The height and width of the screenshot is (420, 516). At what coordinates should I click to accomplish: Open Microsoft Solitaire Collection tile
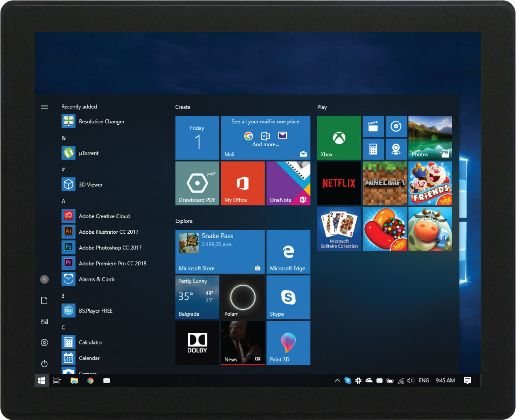[339, 229]
